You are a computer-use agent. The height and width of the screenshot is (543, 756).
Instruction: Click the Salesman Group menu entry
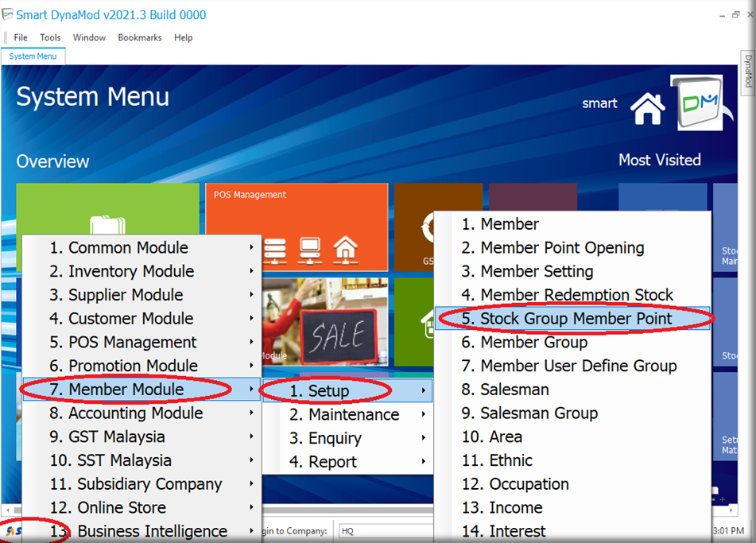tap(539, 413)
